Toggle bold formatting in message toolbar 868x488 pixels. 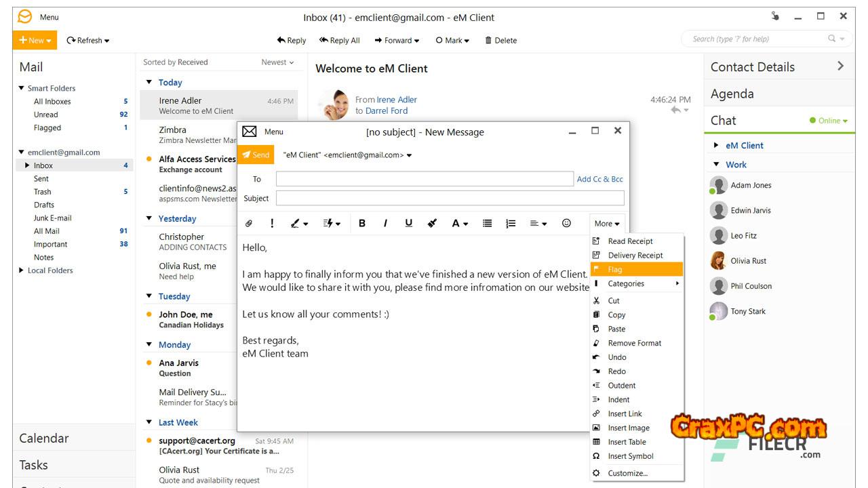click(x=362, y=224)
